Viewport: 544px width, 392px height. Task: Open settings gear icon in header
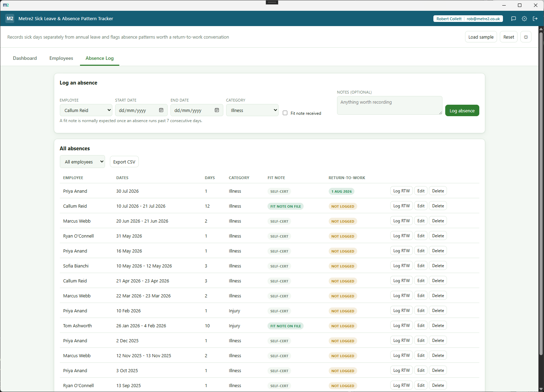(524, 19)
